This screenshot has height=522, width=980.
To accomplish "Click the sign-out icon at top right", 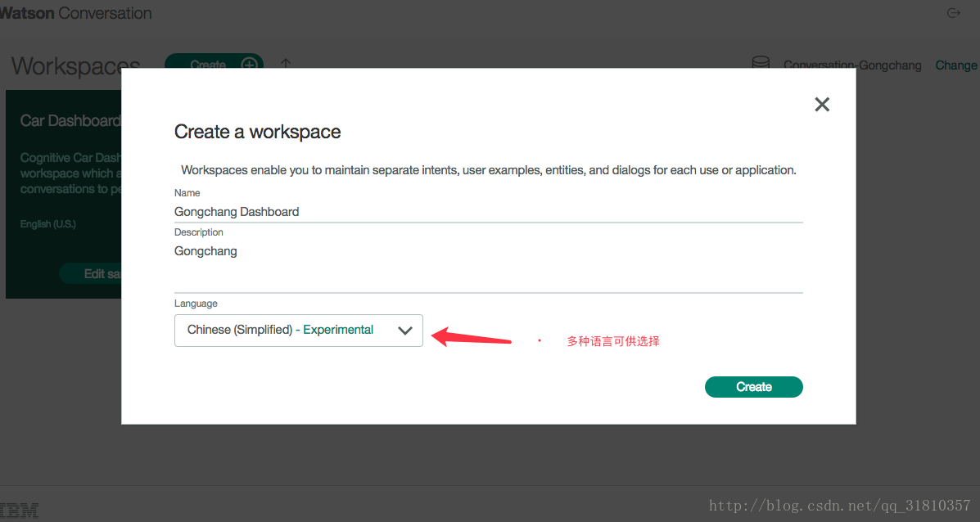I will click(x=953, y=13).
